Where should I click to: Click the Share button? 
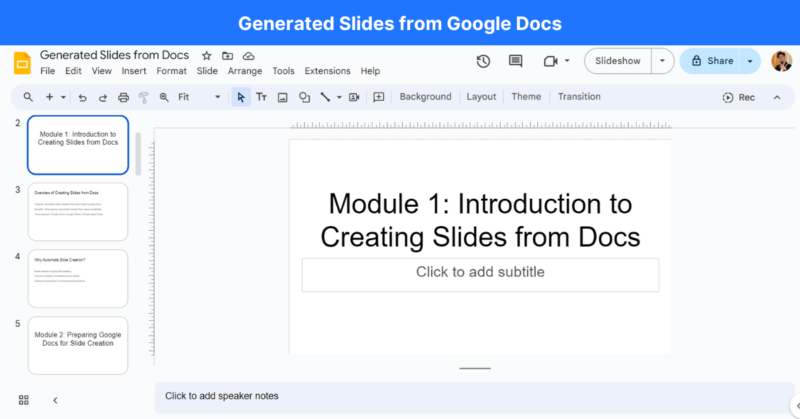click(711, 61)
